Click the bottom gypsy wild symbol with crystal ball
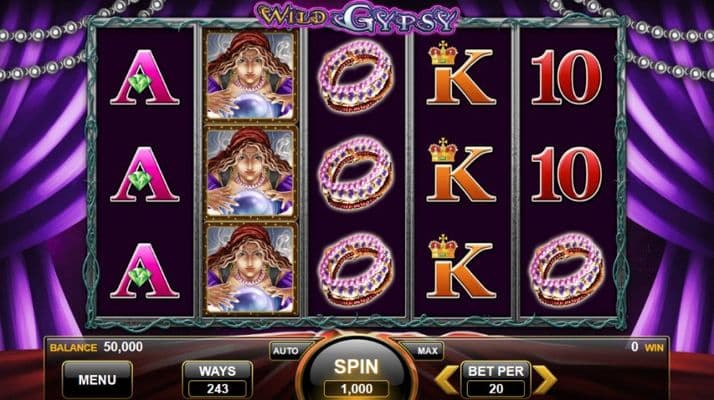 pyautogui.click(x=250, y=269)
